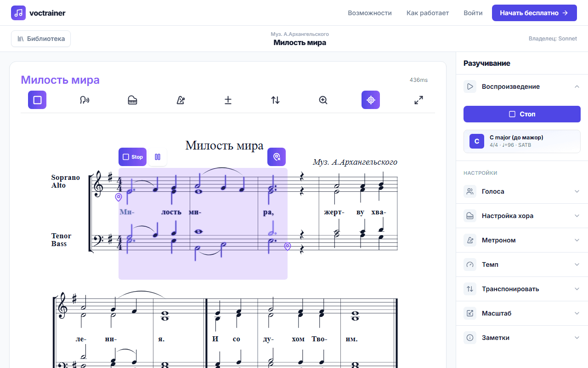Viewport: 588px width, 368px height.
Task: Expand the Заметки section chevron
Action: tap(577, 338)
